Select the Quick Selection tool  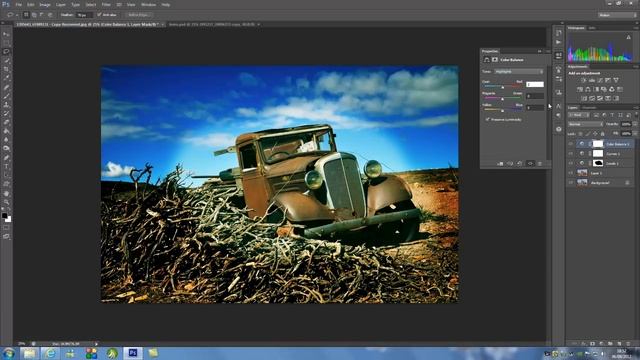tap(6, 60)
